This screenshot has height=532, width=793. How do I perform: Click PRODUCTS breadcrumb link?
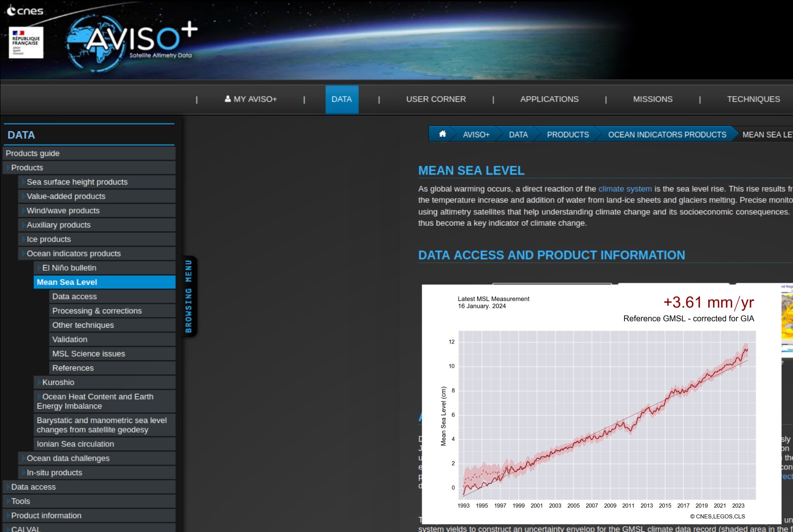coord(568,135)
